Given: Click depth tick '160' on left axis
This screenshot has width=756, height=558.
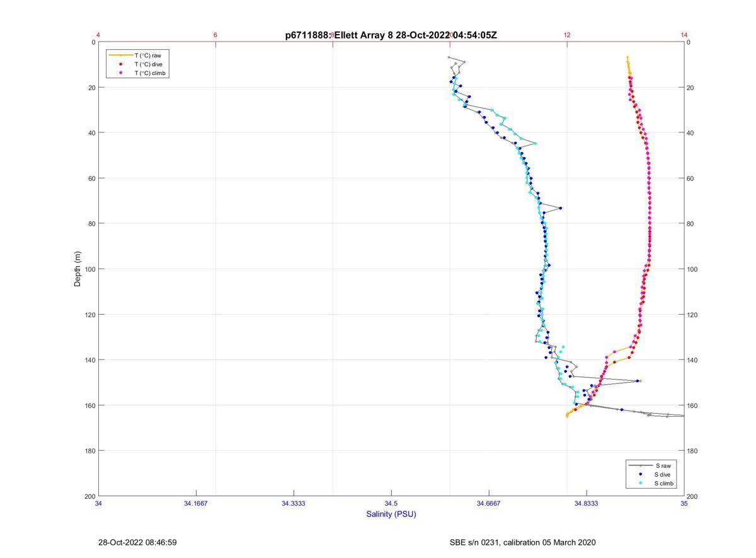Looking at the screenshot, I should (89, 405).
